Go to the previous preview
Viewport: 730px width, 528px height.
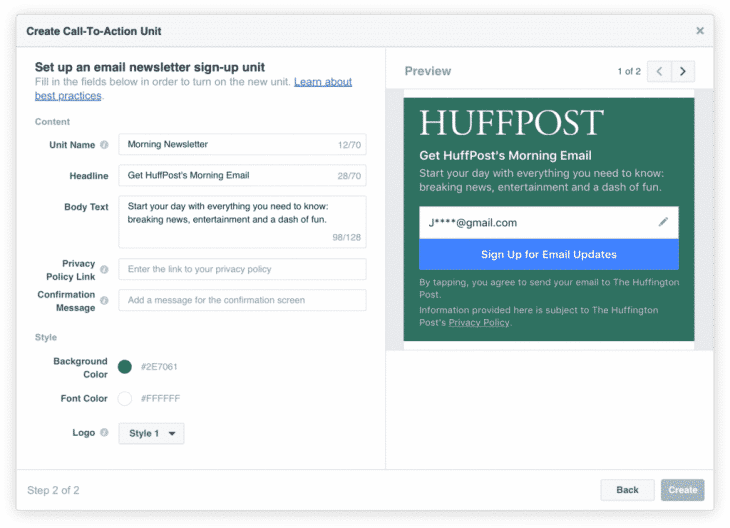(659, 71)
